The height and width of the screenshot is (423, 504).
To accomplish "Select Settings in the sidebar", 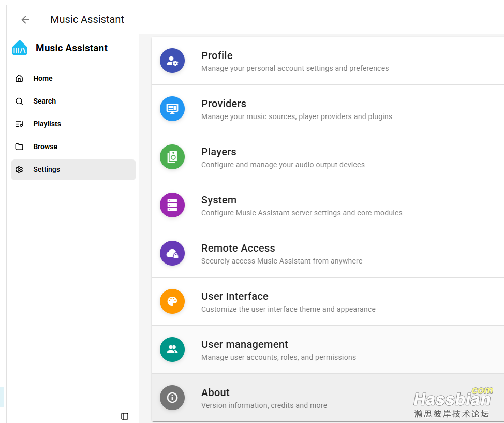I will coord(47,170).
